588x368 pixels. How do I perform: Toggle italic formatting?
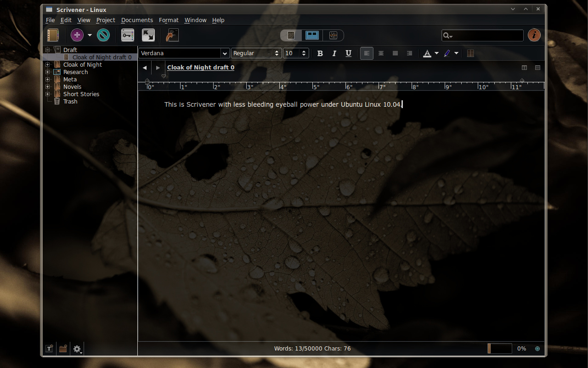click(334, 53)
